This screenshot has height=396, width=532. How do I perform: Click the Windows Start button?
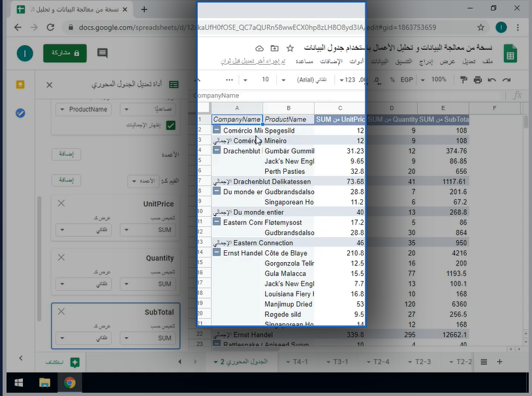pyautogui.click(x=19, y=383)
